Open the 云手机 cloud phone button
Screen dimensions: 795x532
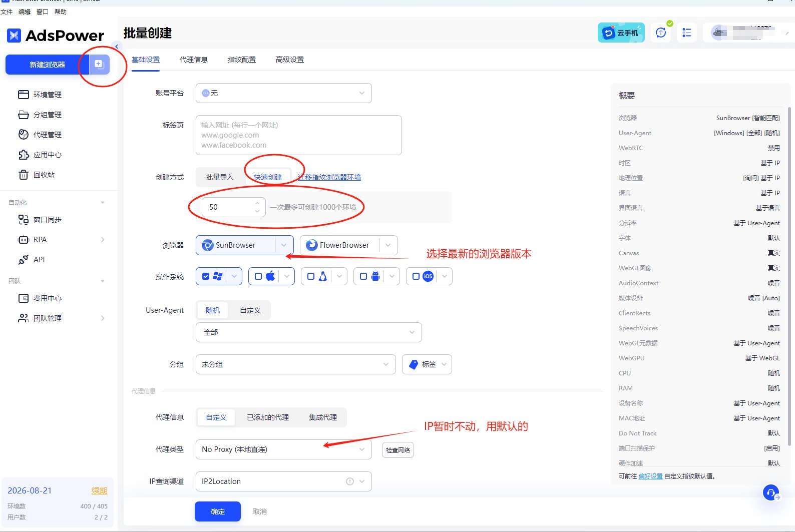(621, 33)
